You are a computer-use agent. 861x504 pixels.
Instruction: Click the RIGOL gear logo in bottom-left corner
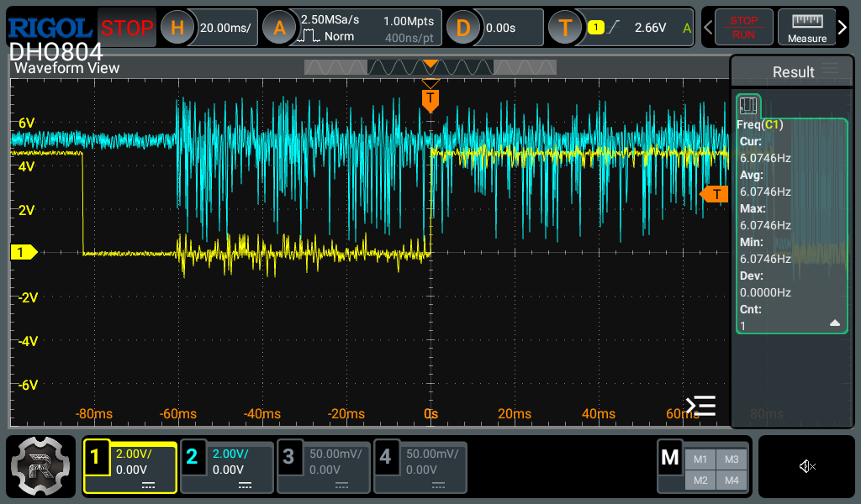pyautogui.click(x=40, y=466)
